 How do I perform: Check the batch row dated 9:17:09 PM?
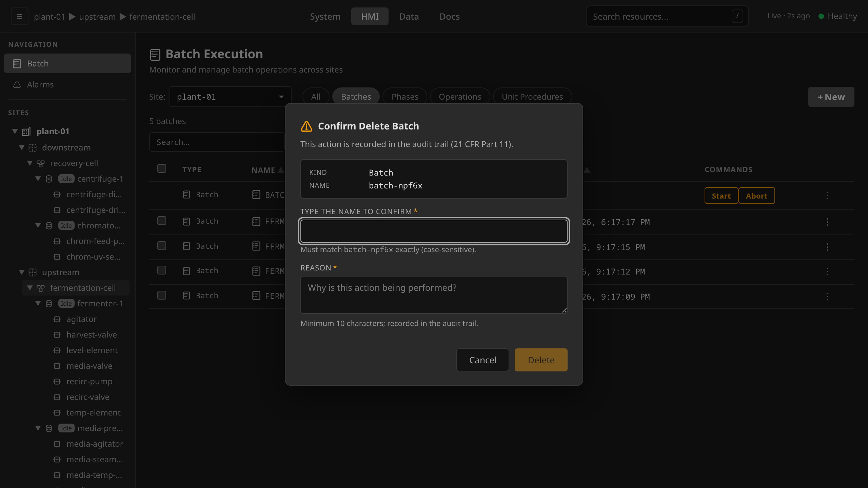(162, 295)
